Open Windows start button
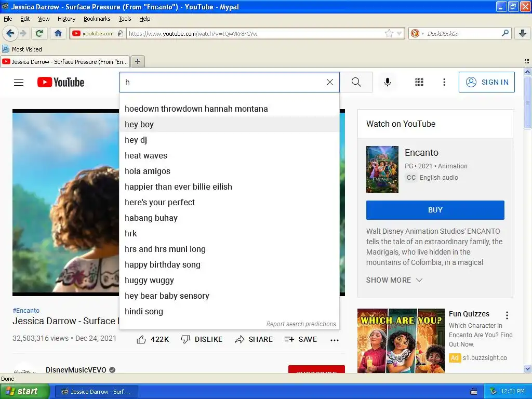 (24, 392)
